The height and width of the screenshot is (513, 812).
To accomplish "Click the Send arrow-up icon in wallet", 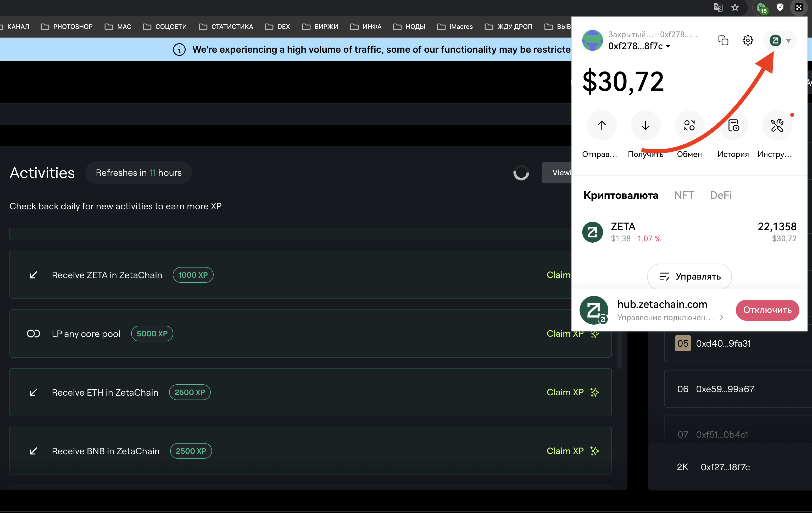I will [x=602, y=125].
